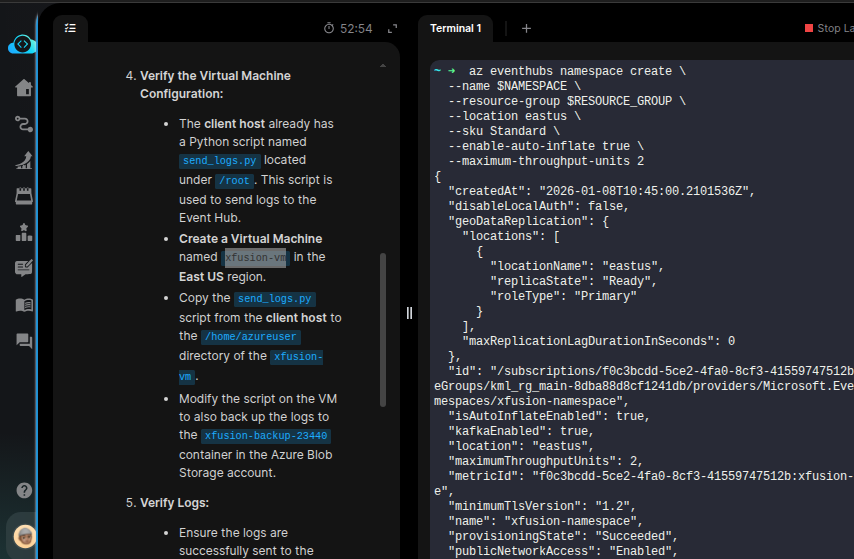
Task: Click the panel divider resize handle
Action: 409,313
